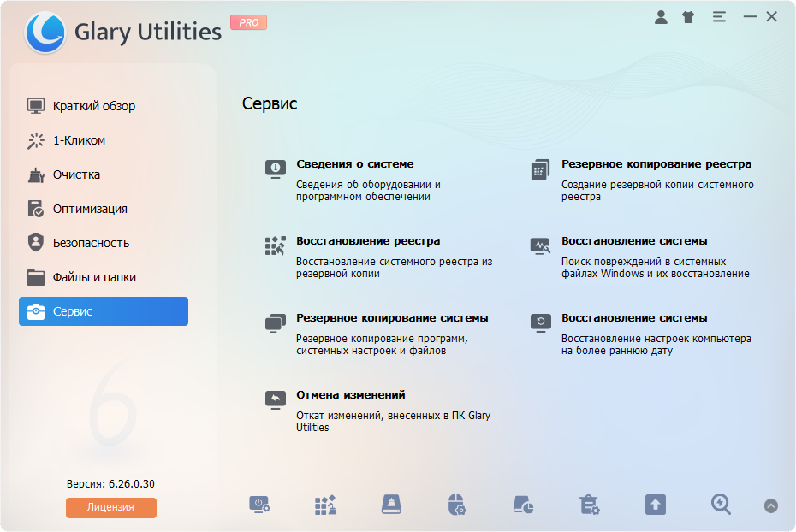Click the toolbox icon beside Сервис
Image resolution: width=796 pixels, height=532 pixels.
pyautogui.click(x=36, y=311)
